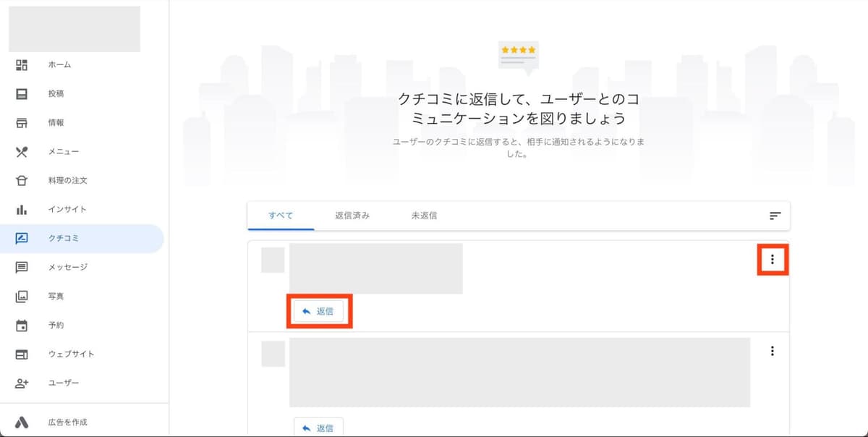Screen dimensions: 868x437
Task: Select the すべて (All) tab
Action: coord(280,216)
